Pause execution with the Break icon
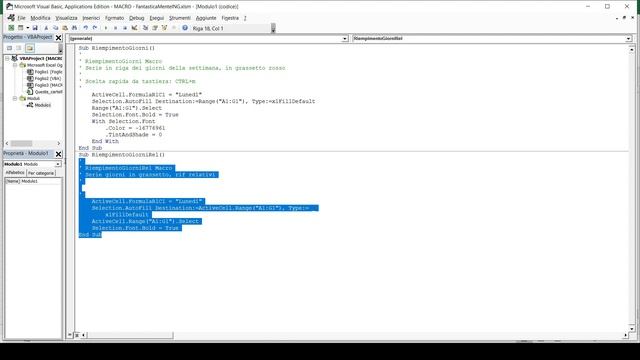Image resolution: width=640 pixels, height=360 pixels. (x=116, y=28)
